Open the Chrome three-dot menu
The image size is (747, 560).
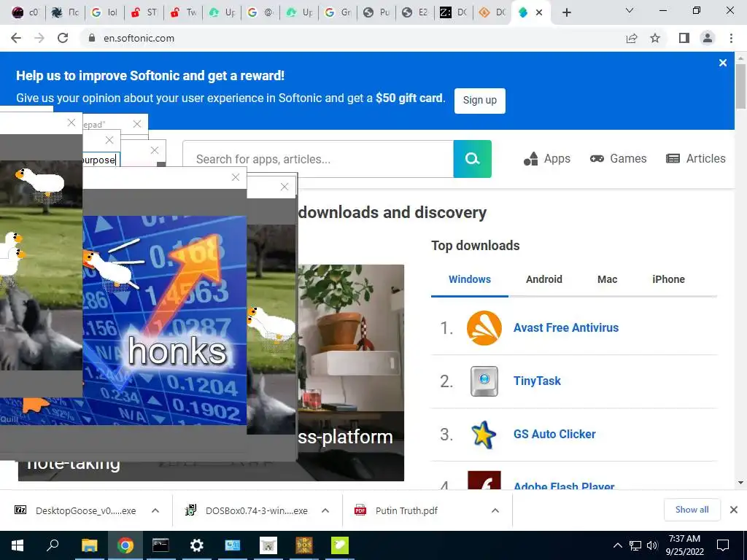click(731, 38)
